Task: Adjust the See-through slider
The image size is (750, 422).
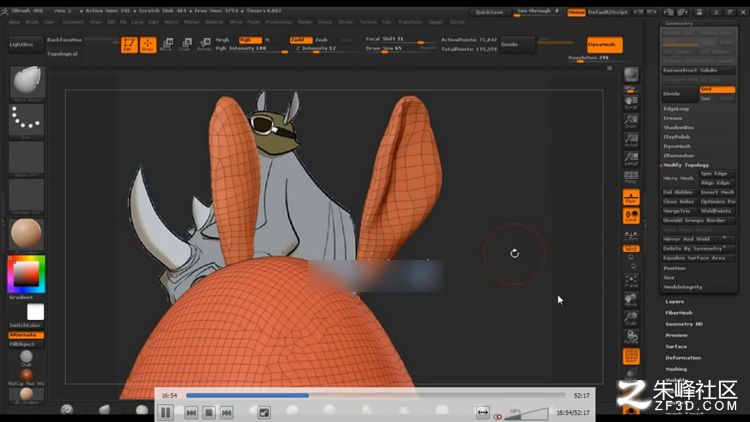Action: 537,12
